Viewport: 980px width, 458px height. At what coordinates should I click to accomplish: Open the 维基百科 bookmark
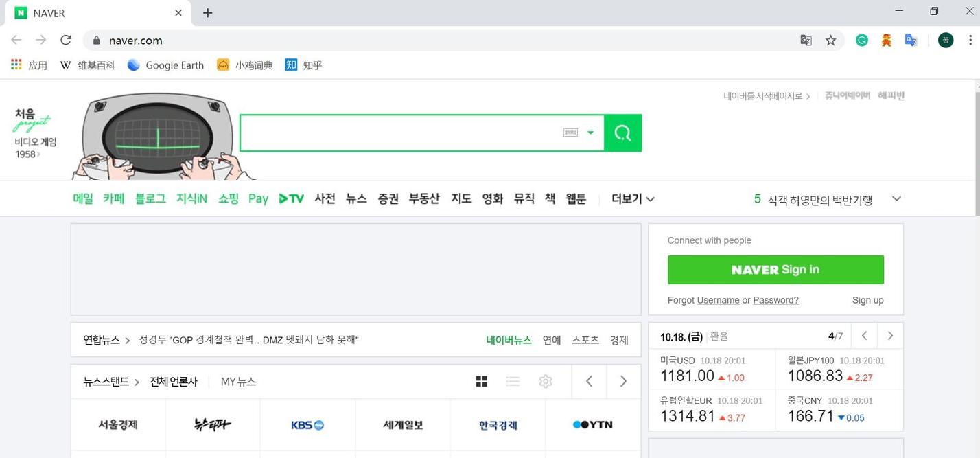tap(87, 65)
